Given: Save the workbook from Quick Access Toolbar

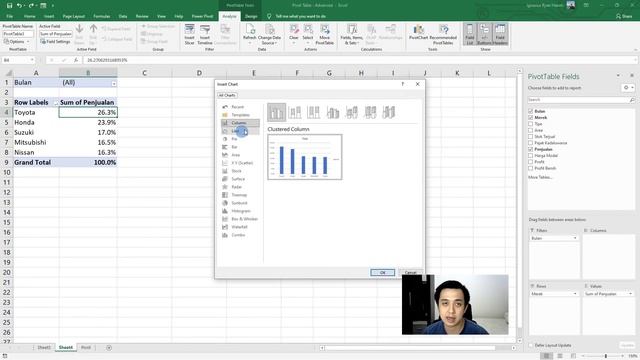Looking at the screenshot, I should (9, 5).
